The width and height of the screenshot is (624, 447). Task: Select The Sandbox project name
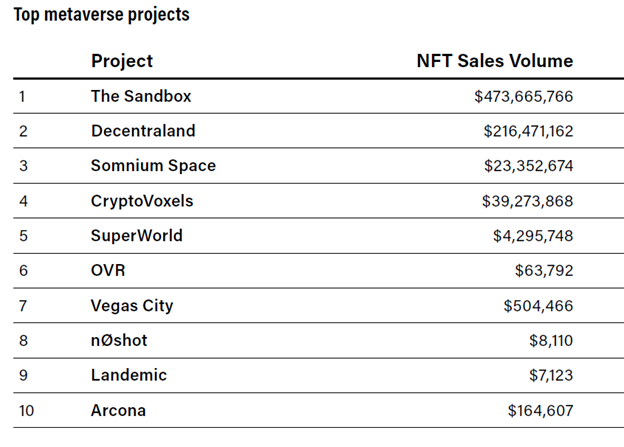141,96
